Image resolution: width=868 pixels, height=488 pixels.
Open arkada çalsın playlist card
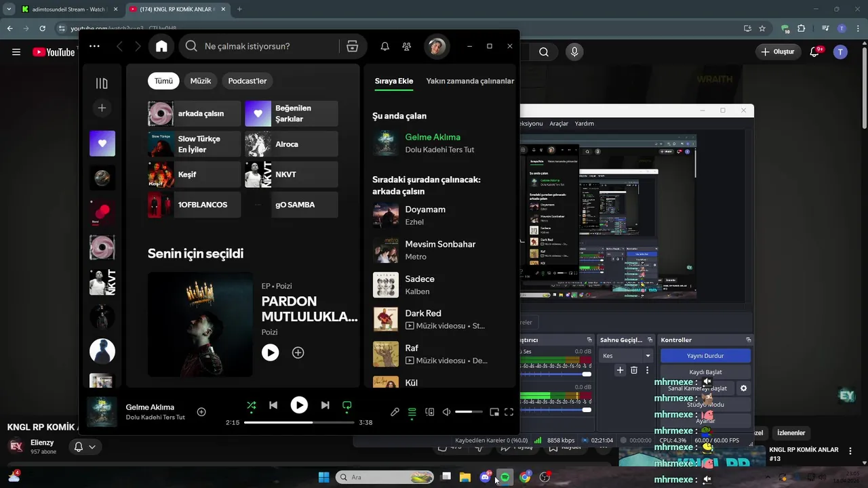pyautogui.click(x=194, y=114)
